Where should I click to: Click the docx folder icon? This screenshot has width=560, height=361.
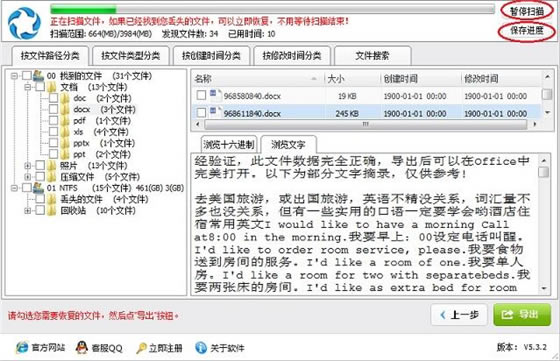[65, 109]
